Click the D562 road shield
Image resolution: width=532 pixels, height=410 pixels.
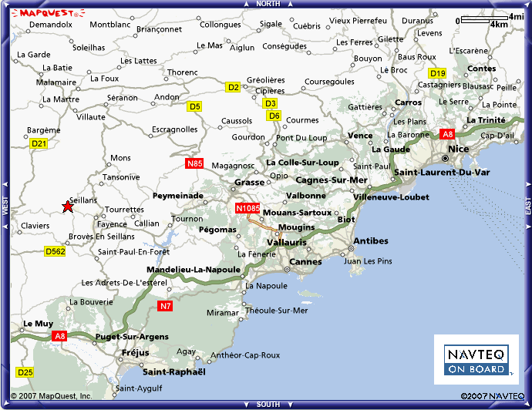[55, 251]
